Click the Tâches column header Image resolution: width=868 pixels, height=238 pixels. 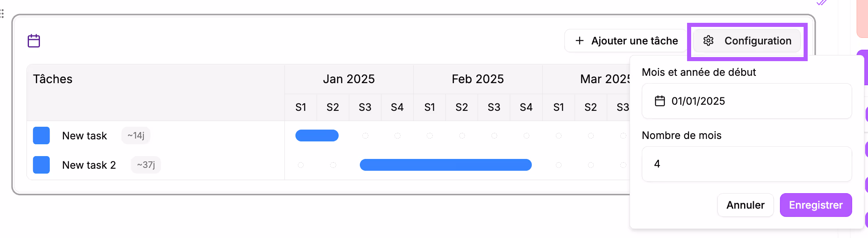[53, 79]
